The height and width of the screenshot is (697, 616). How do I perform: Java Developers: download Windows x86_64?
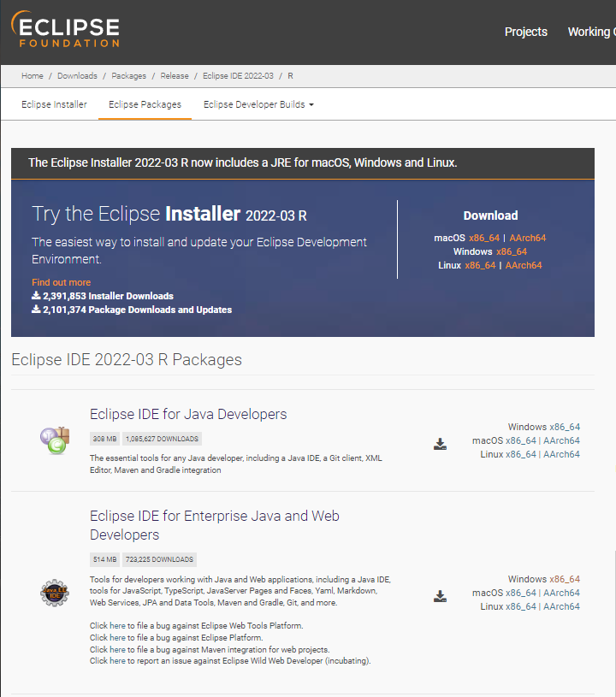click(565, 427)
